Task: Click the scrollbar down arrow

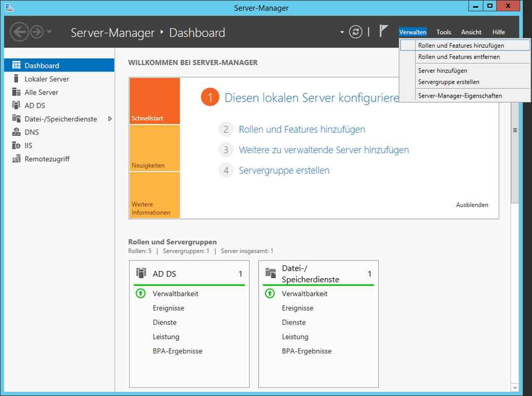Action: click(x=515, y=387)
